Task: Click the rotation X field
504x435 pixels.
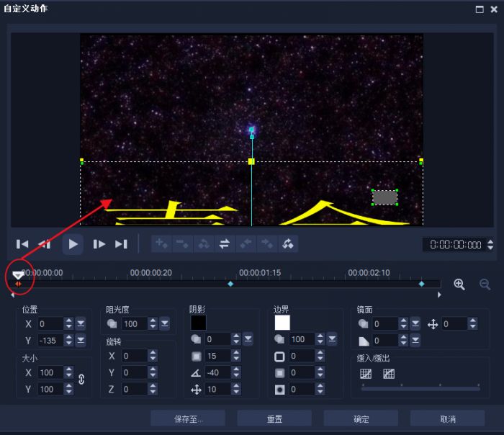Action: coord(135,356)
